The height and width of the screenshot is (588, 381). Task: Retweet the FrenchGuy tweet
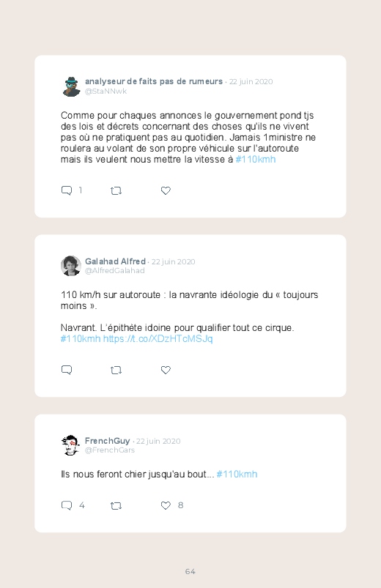[x=116, y=506]
